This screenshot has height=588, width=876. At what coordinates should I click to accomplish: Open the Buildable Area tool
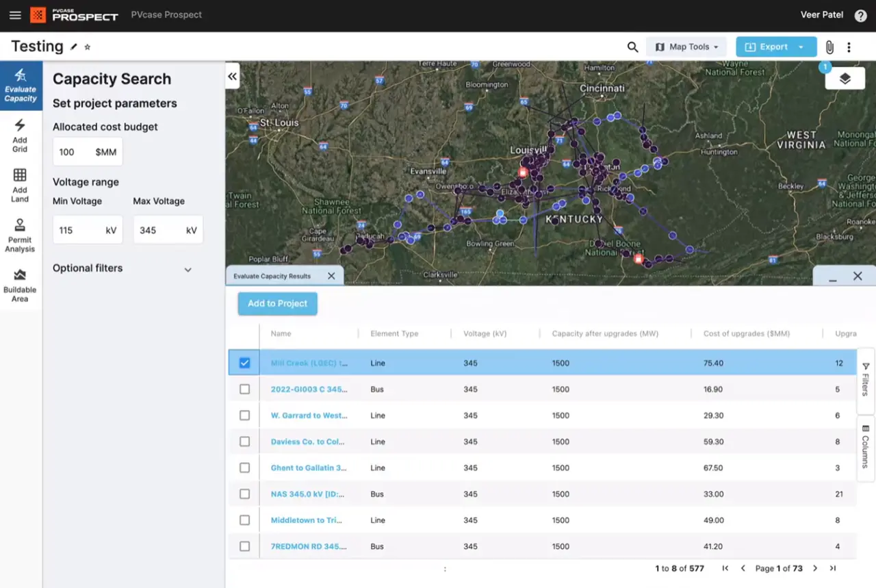[20, 285]
